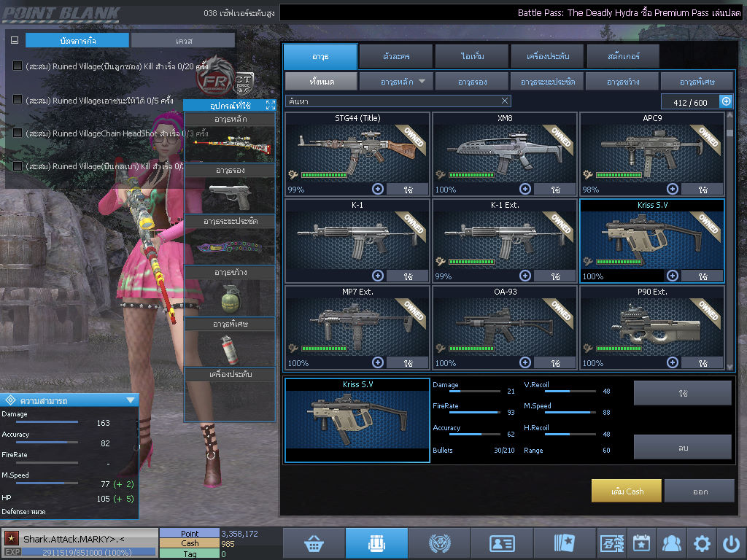Click the plus icon on the MP7 Ext. card
Screen dimensions: 747x560
coord(378,362)
